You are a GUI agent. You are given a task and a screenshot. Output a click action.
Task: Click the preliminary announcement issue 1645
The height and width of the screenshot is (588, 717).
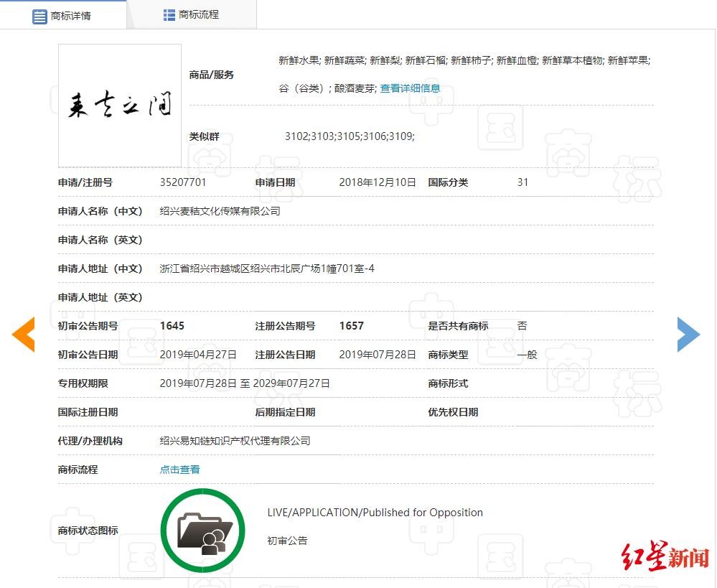pyautogui.click(x=172, y=326)
